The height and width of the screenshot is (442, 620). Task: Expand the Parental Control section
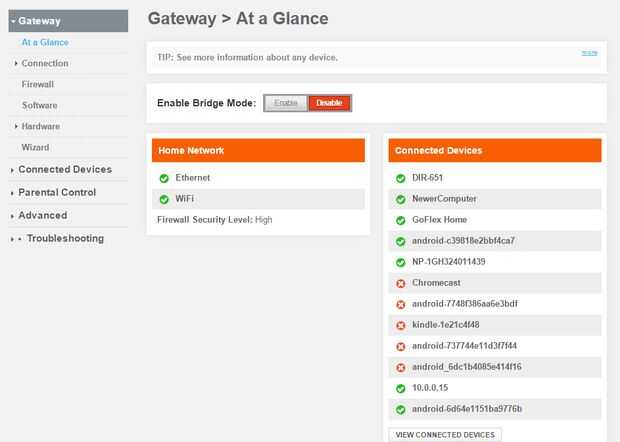(57, 192)
